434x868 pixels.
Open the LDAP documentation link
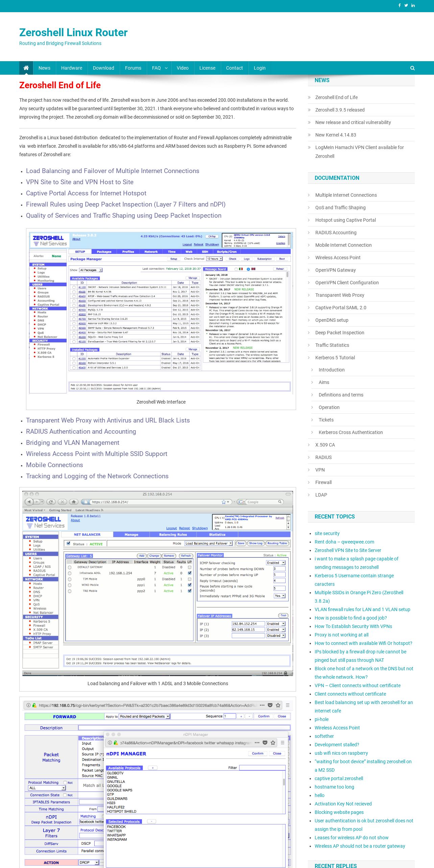pos(321,495)
